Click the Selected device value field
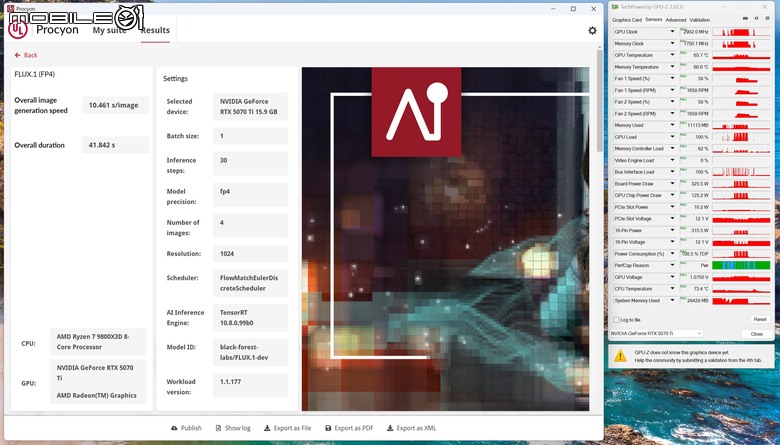The width and height of the screenshot is (780, 445). point(250,106)
